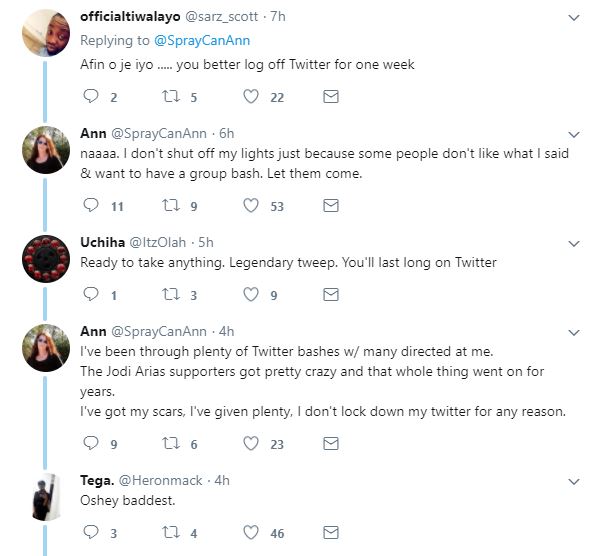Expand the chevron menu on Uchiha's tweet

[574, 243]
